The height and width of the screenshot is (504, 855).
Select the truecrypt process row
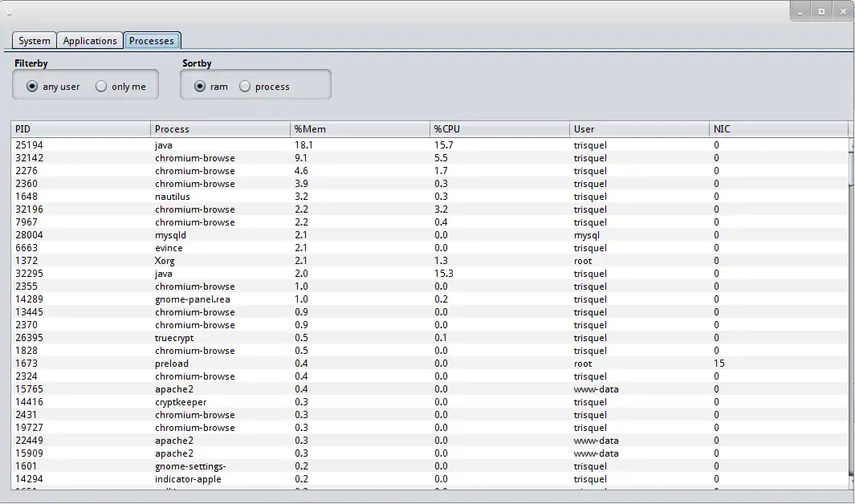click(x=174, y=338)
